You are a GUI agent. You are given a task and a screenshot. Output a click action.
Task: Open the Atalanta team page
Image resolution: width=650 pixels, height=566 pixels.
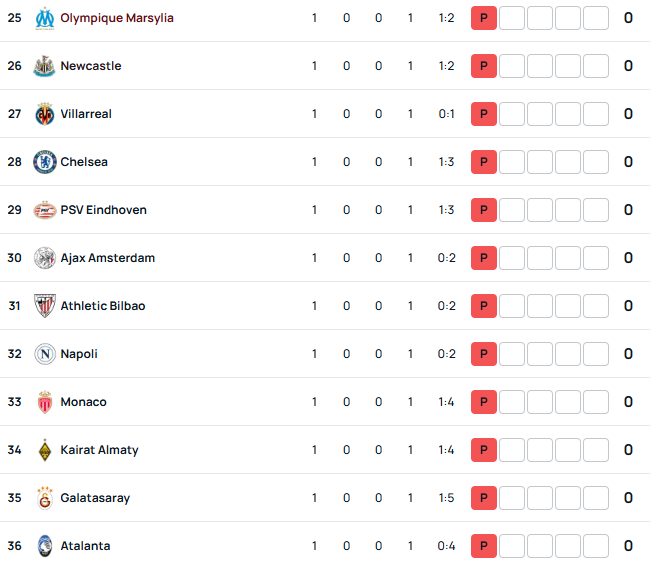click(85, 546)
